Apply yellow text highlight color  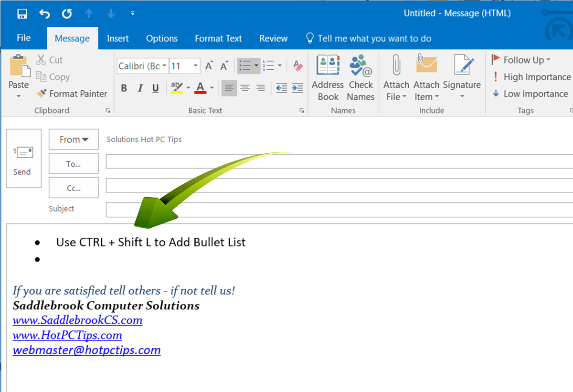point(177,88)
